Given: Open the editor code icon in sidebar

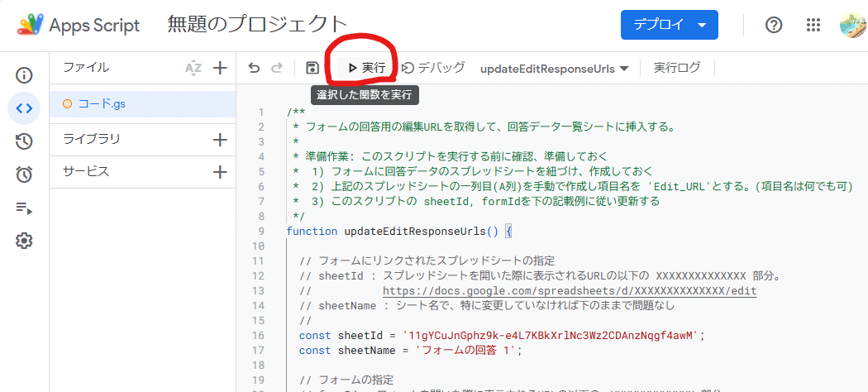Looking at the screenshot, I should [x=24, y=108].
